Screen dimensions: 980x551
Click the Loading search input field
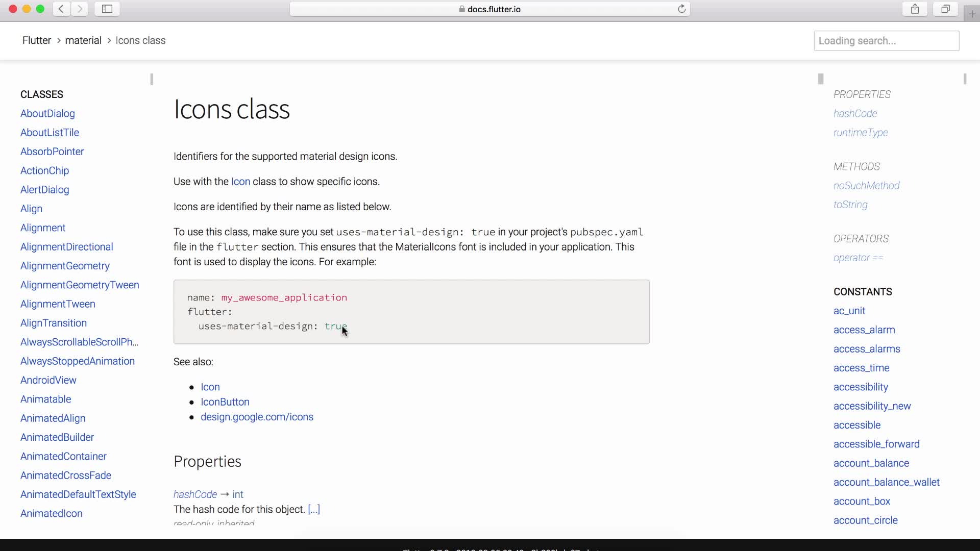pos(887,40)
